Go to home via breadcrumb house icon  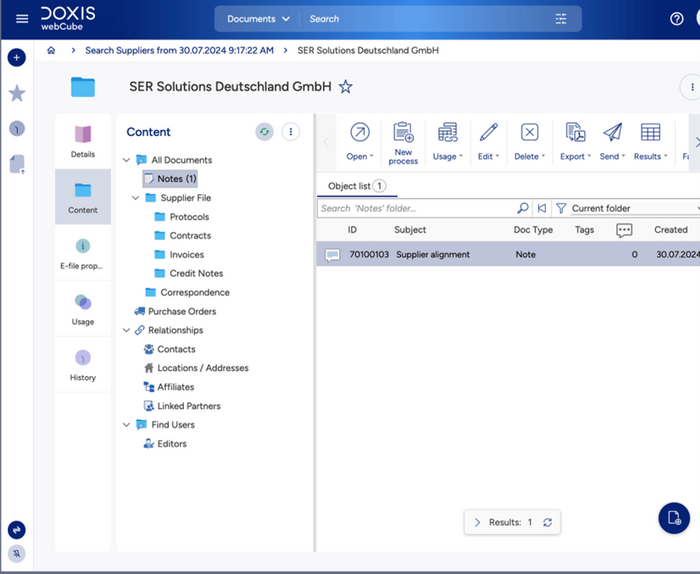(x=51, y=50)
